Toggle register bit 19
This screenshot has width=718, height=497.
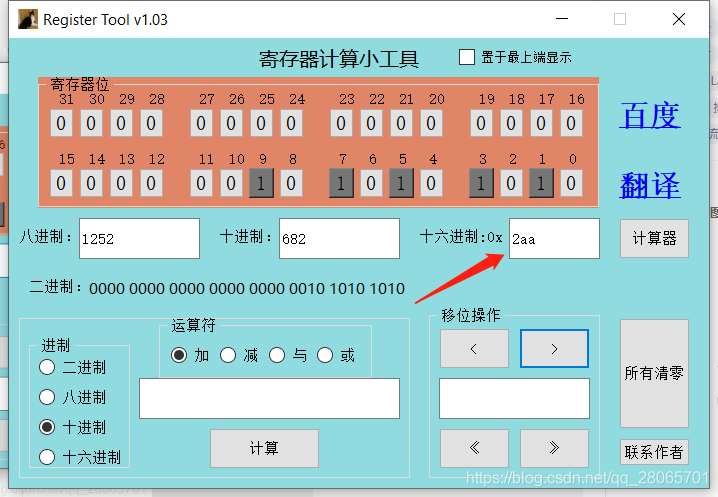pos(481,123)
